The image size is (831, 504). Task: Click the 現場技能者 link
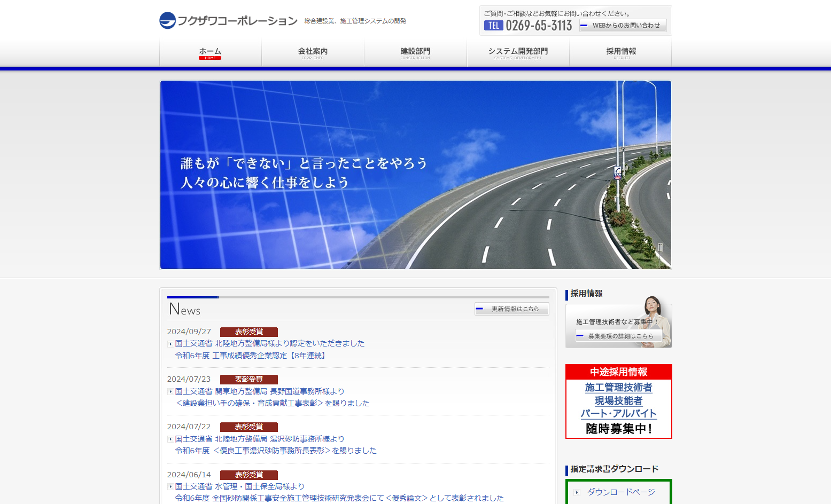619,400
